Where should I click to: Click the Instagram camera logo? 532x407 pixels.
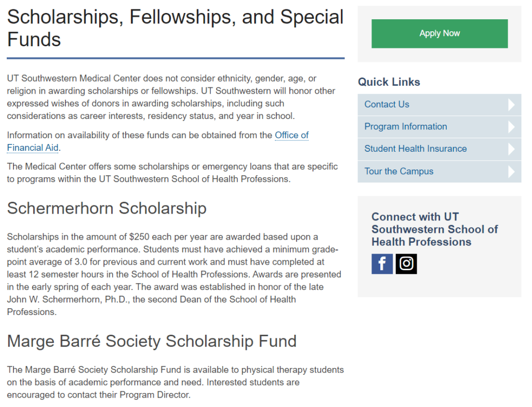[406, 264]
